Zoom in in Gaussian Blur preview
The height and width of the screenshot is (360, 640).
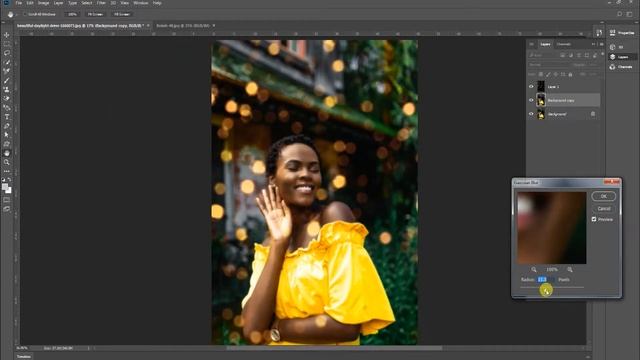click(x=570, y=269)
